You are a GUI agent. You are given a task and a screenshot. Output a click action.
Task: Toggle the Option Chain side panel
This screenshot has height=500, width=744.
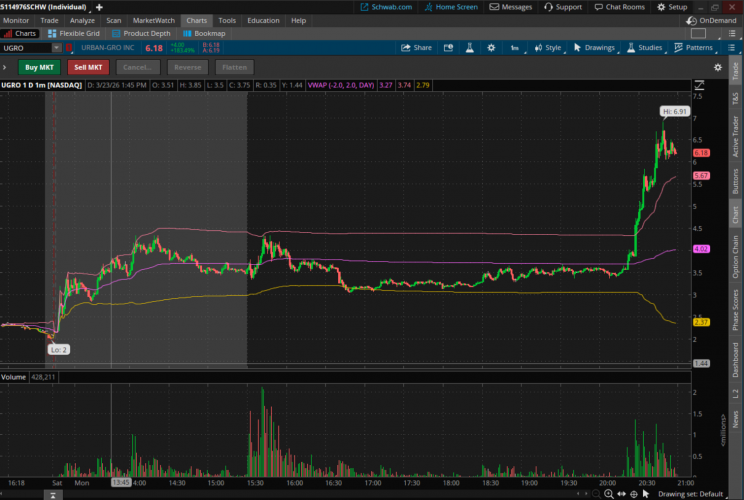pos(736,256)
